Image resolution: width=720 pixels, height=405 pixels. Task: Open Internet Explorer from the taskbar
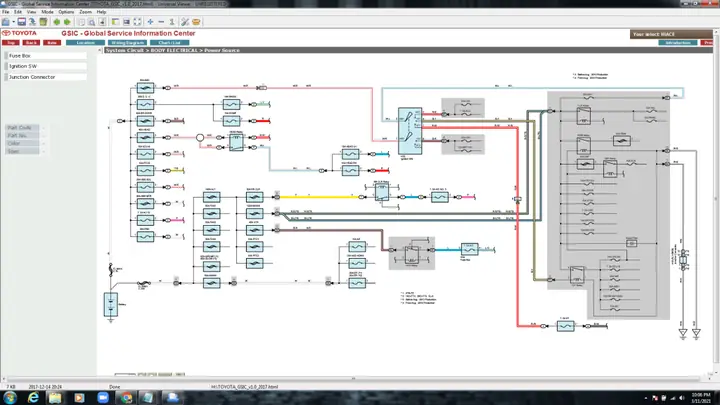click(x=33, y=398)
